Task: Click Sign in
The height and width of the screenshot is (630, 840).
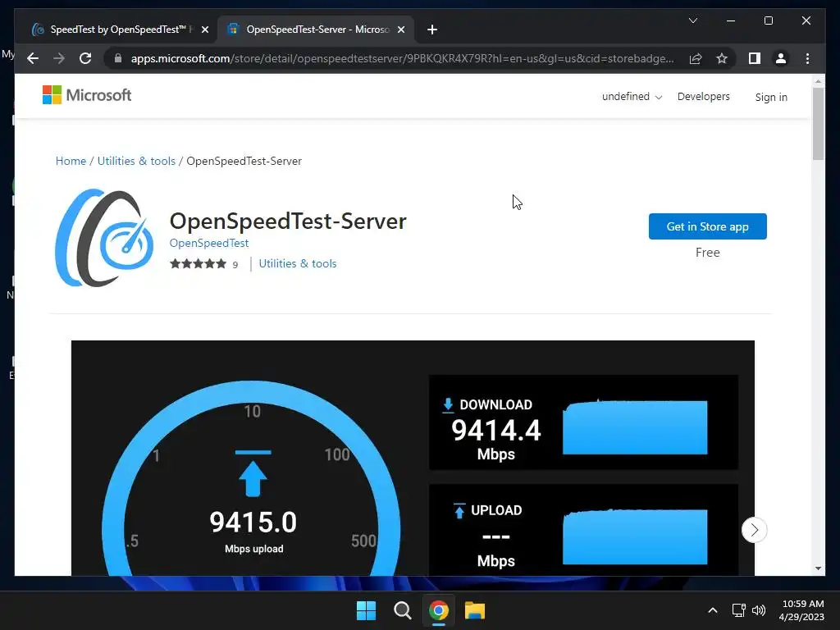Action: (x=771, y=97)
